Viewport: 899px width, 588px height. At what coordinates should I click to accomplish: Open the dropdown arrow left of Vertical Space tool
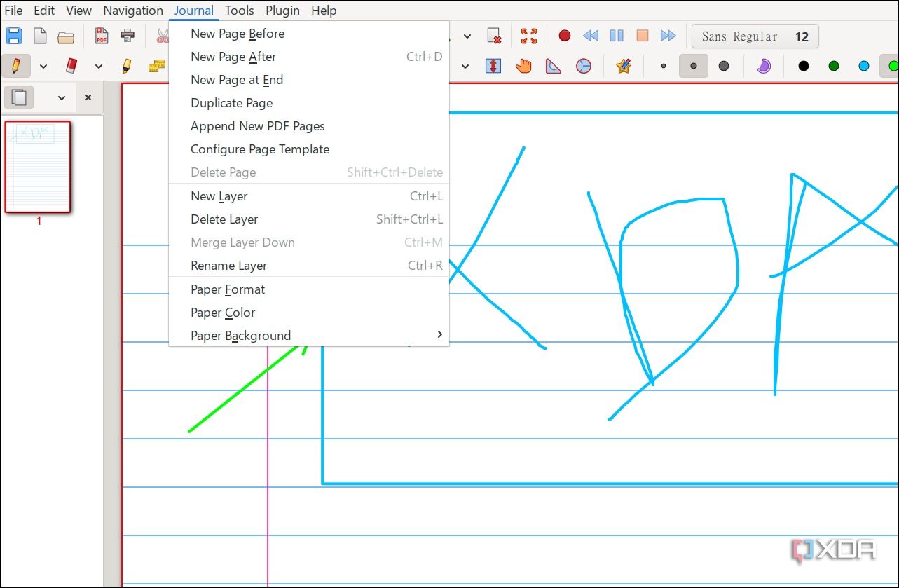465,67
